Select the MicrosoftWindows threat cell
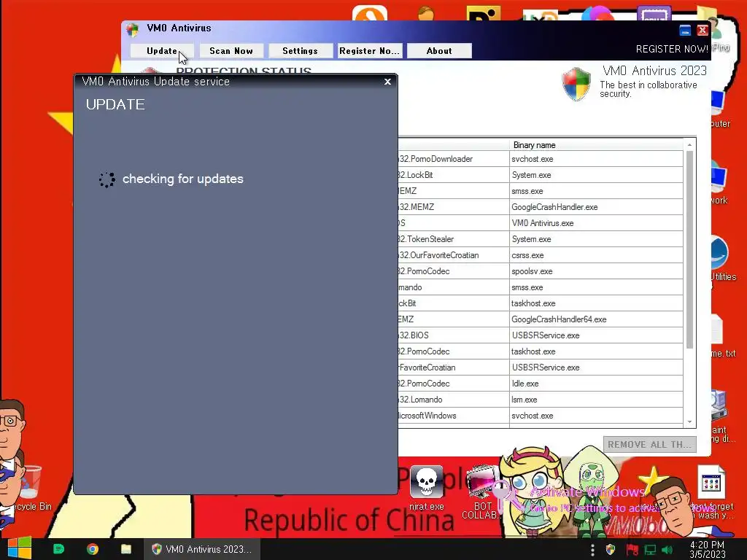Screen dimensions: 747x560 point(454,416)
